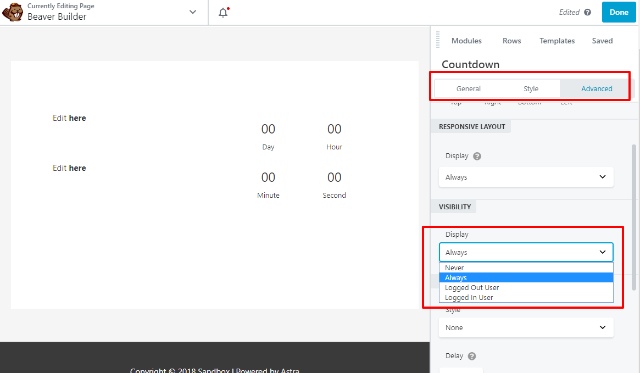Click the settings panel vertical scrollbar

[x=634, y=216]
